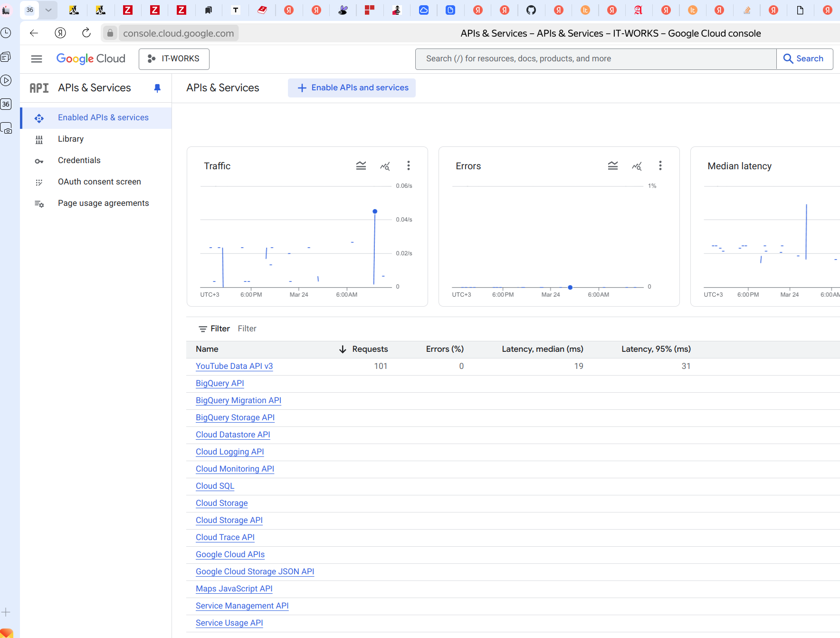Switch to the Stack Overflow tab
The width and height of the screenshot is (840, 638).
pyautogui.click(x=747, y=10)
